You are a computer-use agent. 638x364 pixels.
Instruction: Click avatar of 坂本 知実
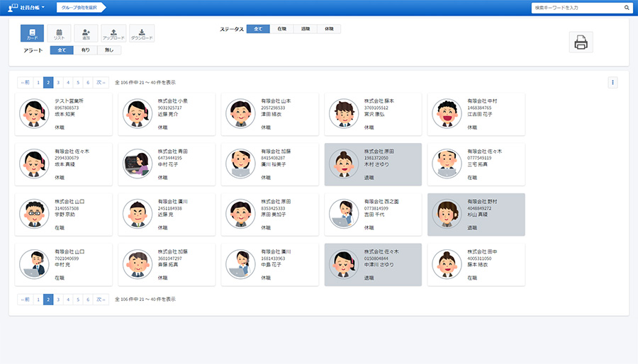[34, 114]
